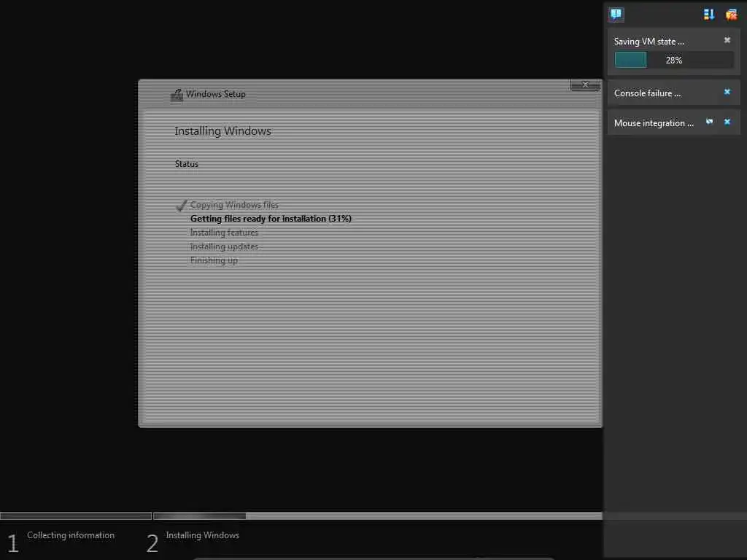This screenshot has width=747, height=560.
Task: Click the bottom Installing Windows stage label
Action: pos(203,535)
